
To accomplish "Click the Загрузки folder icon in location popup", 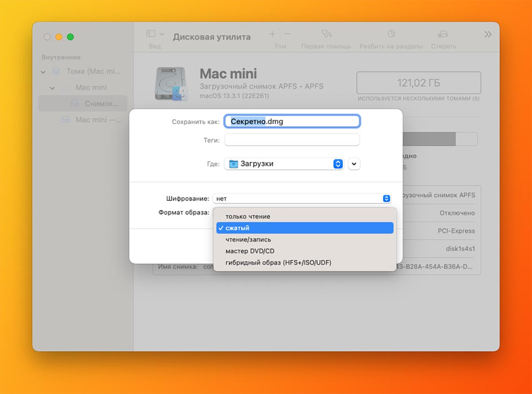I will click(233, 164).
